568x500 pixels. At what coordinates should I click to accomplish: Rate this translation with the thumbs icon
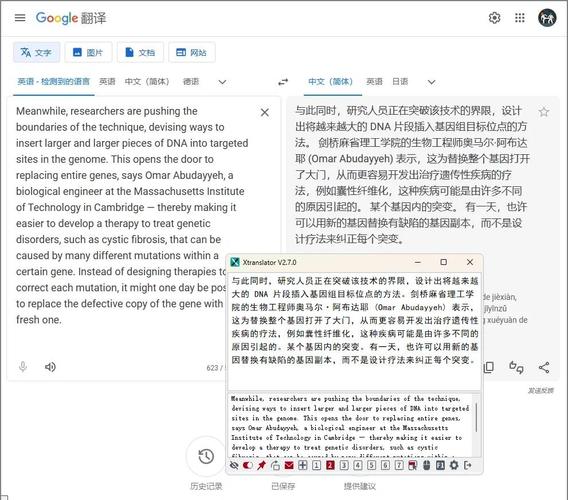pyautogui.click(x=516, y=367)
